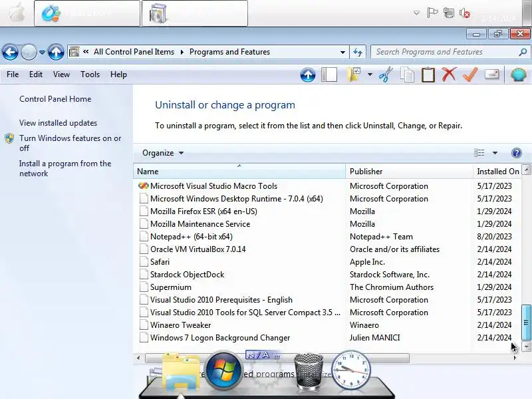Click the Windows Start orb in dock

pyautogui.click(x=223, y=370)
